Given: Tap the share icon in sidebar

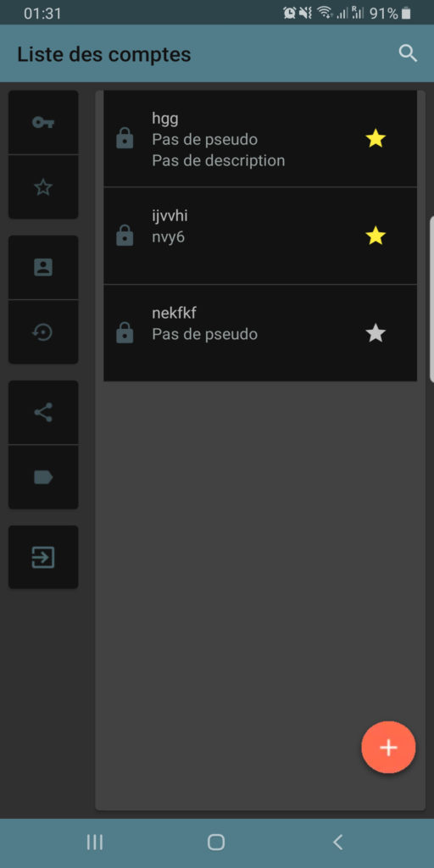Looking at the screenshot, I should (43, 413).
